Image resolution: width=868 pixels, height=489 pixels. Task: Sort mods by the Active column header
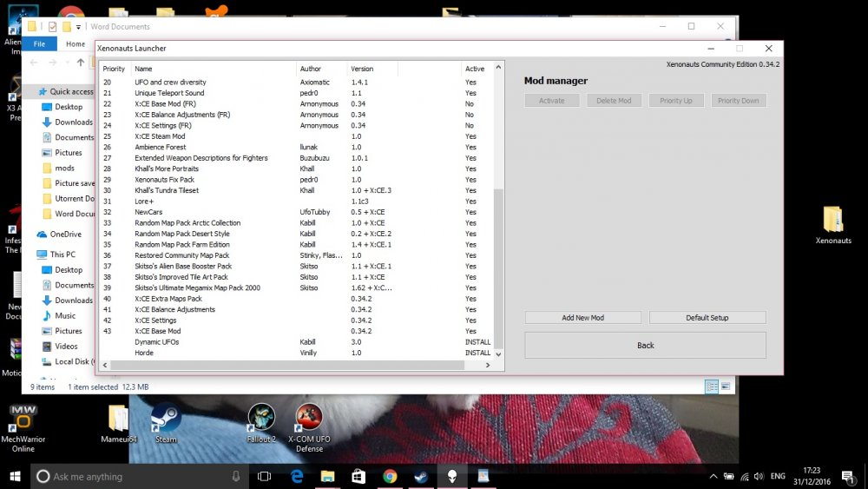(x=476, y=69)
